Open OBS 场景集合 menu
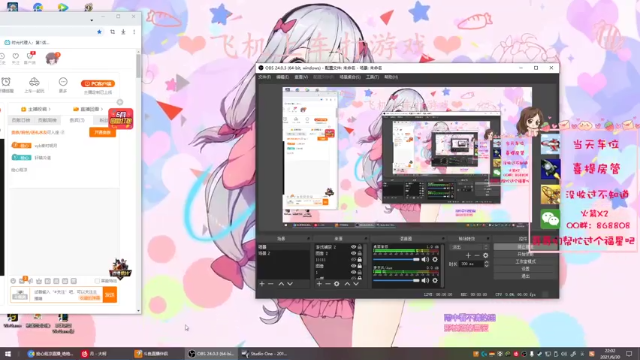This screenshot has width=640, height=360. pos(350,77)
